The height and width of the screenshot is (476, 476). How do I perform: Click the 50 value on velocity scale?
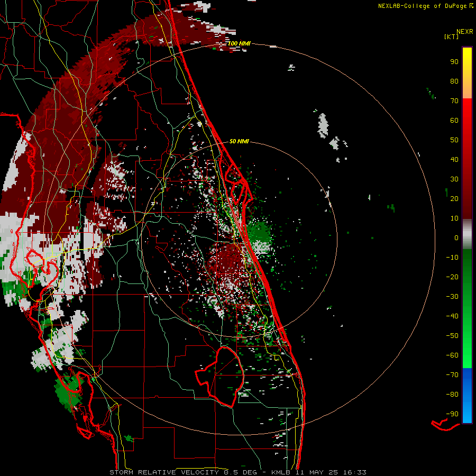click(454, 140)
